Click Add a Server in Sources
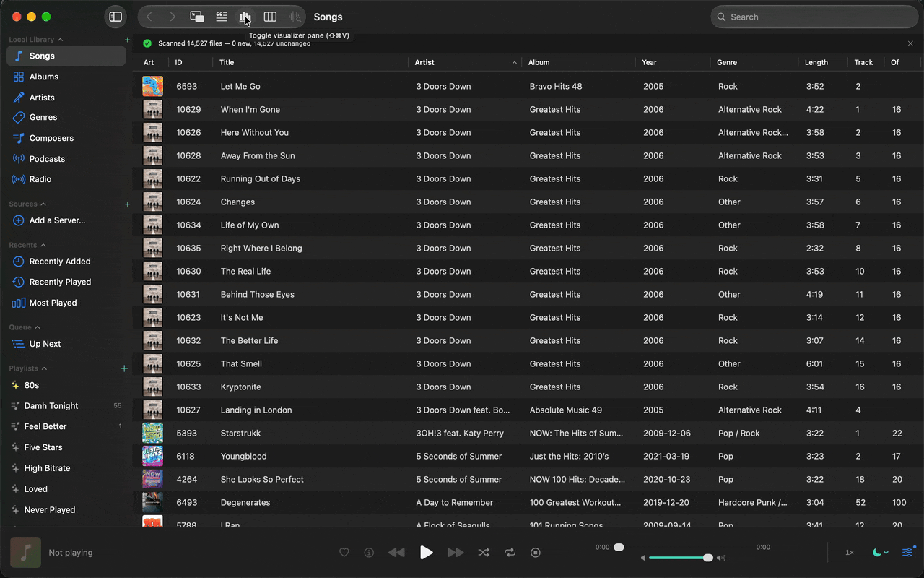This screenshot has height=578, width=924. [x=66, y=220]
